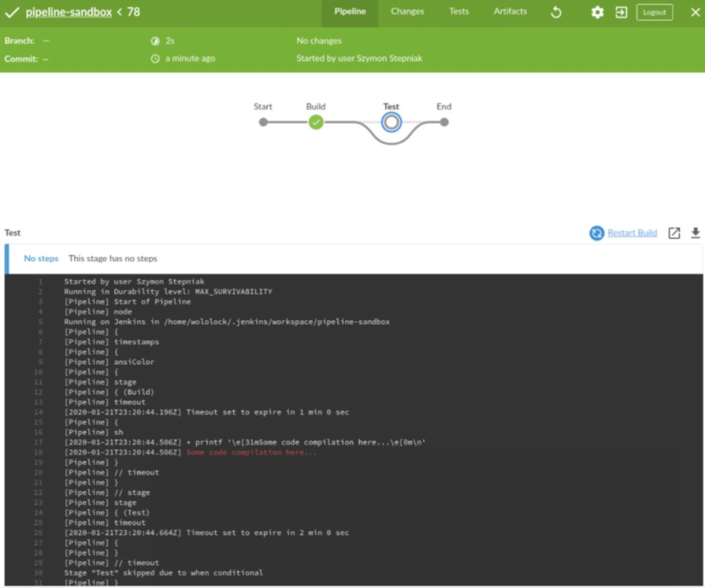This screenshot has height=588, width=705.
Task: Click the go to classic view icon
Action: 620,12
